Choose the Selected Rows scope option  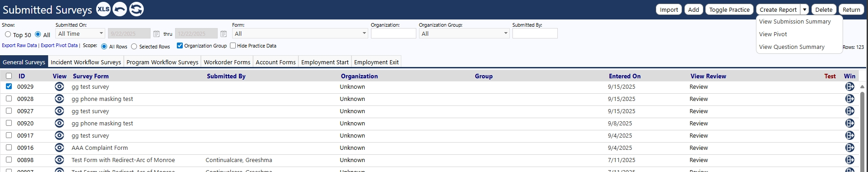tap(134, 46)
